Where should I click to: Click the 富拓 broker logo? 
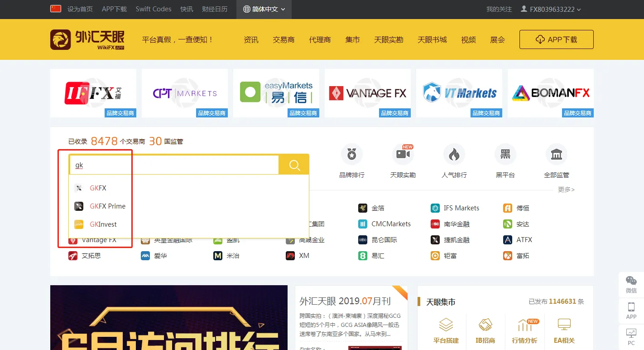[x=508, y=256]
